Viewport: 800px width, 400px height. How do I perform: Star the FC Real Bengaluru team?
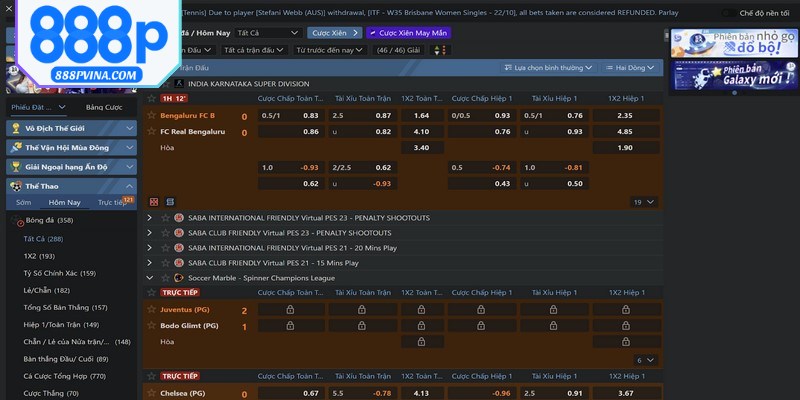click(x=152, y=132)
